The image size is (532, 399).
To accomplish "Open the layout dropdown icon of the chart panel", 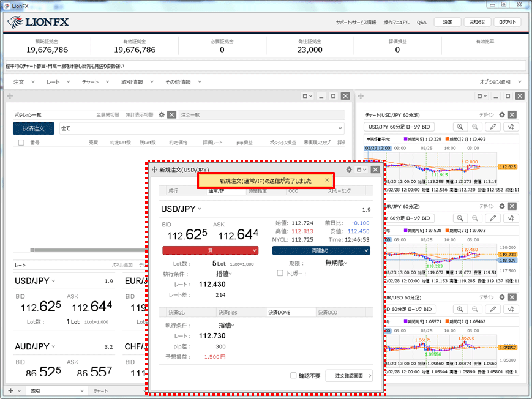I will click(482, 96).
